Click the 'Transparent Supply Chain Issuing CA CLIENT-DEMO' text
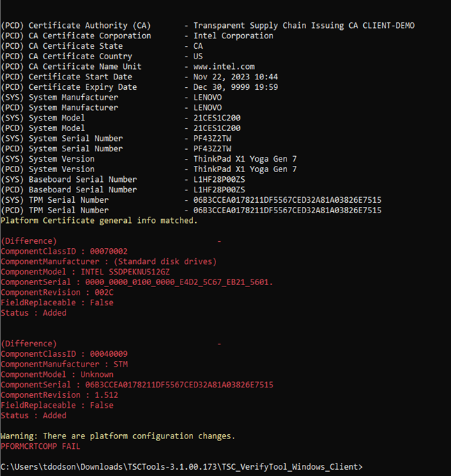 304,26
